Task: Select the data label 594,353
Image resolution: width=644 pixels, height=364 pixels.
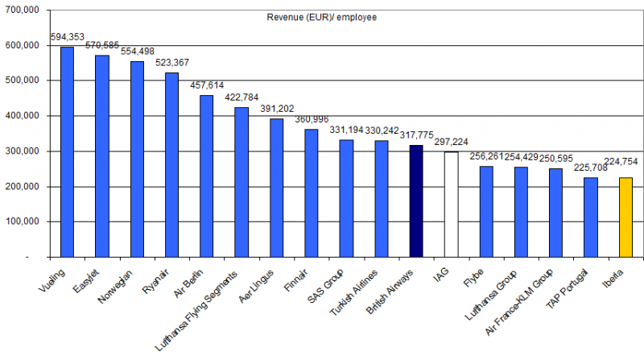Action: point(68,37)
